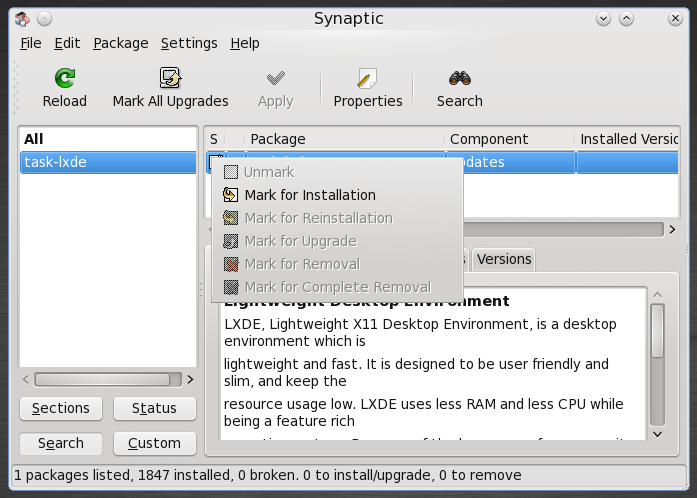Click the Apply checkmark icon
697x498 pixels.
(276, 78)
